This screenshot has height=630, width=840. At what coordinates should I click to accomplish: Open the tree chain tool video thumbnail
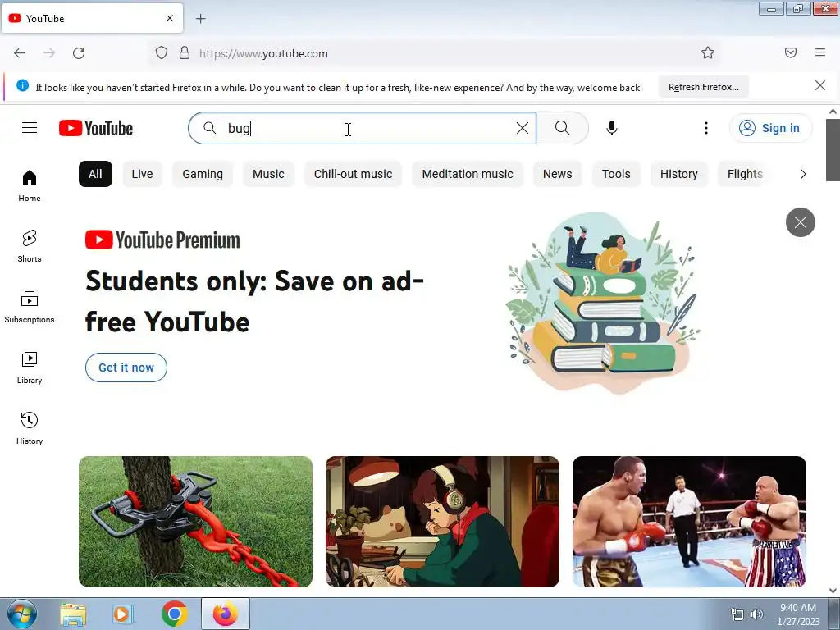[195, 522]
